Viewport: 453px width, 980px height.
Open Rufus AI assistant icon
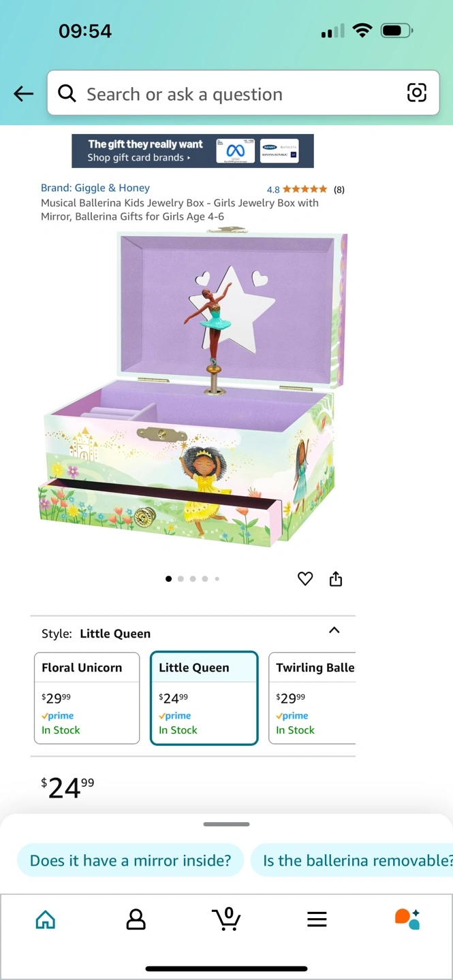(x=407, y=919)
